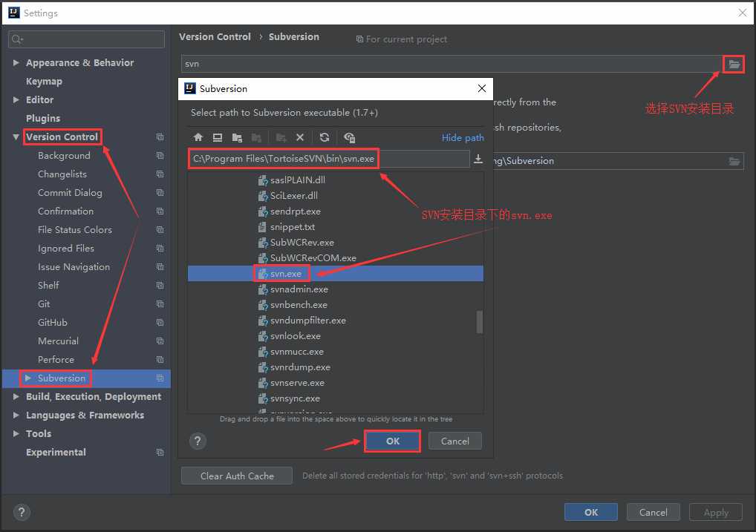Click Cancel button of Settings window

654,512
